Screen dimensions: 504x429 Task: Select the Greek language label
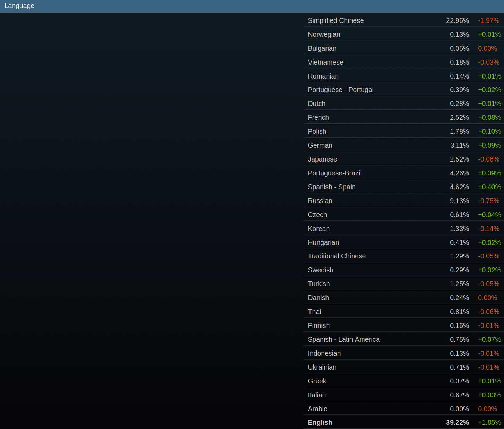click(317, 381)
